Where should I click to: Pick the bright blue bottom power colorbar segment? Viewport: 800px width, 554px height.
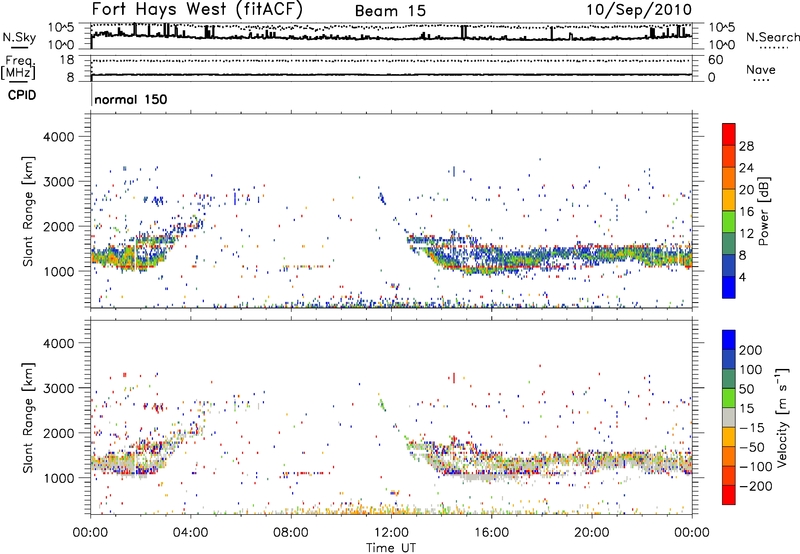click(729, 287)
